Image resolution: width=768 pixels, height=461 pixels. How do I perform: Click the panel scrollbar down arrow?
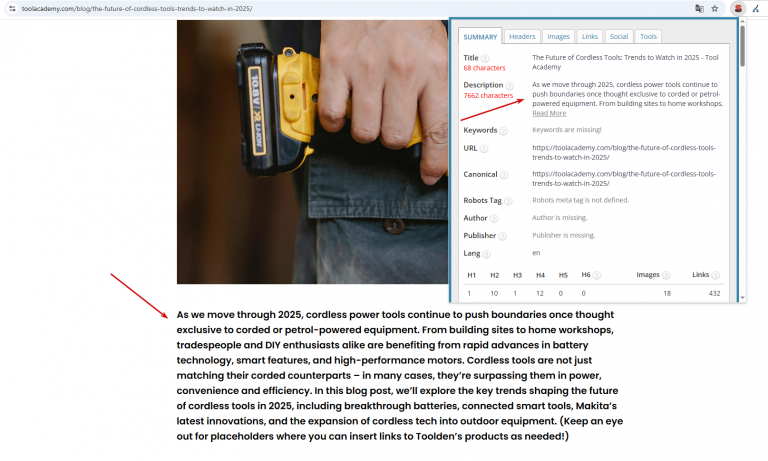743,297
